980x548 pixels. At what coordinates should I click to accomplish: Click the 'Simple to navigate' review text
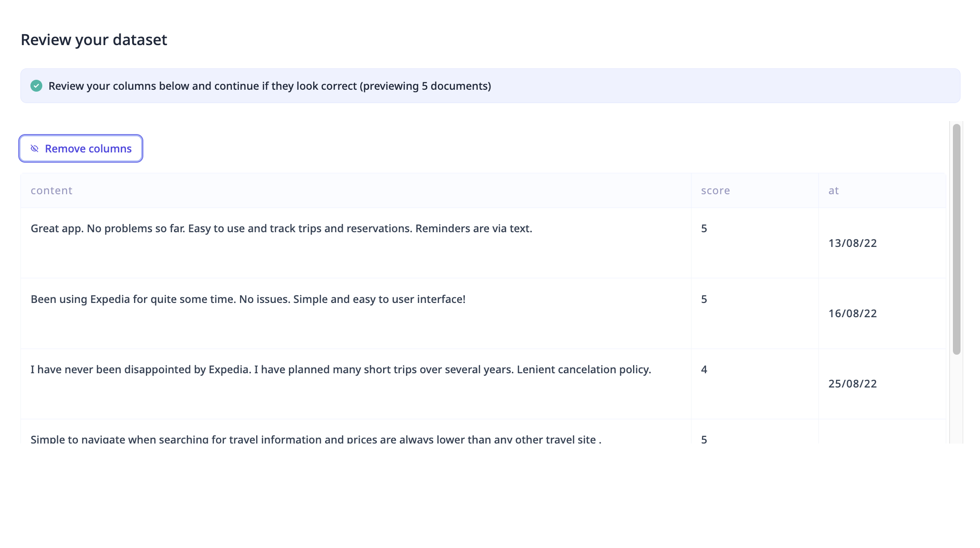click(x=316, y=439)
